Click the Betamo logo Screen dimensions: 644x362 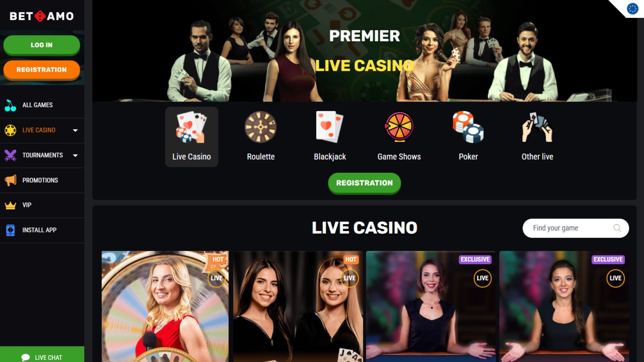click(42, 16)
